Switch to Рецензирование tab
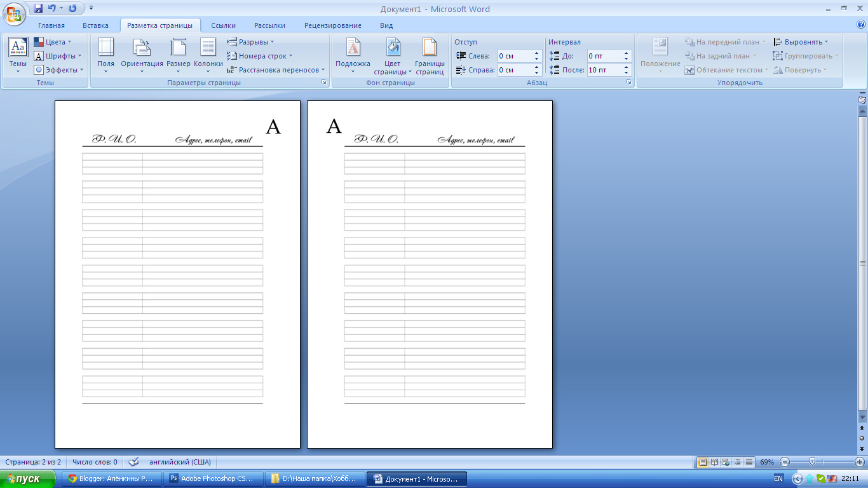 (x=333, y=25)
